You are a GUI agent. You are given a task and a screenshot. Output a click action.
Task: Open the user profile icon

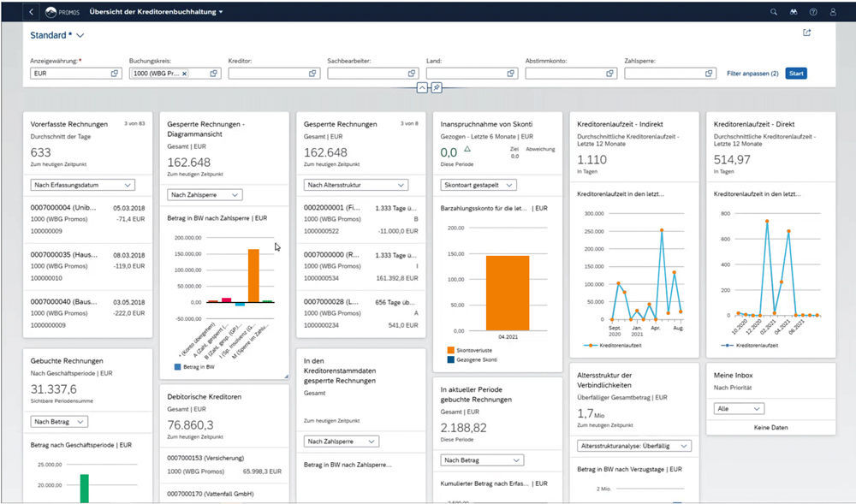point(832,12)
